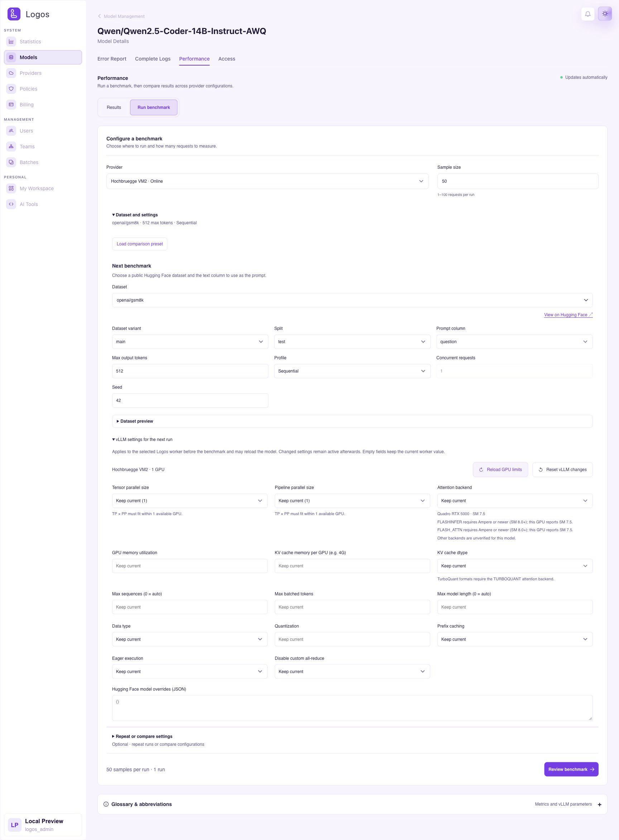
Task: Click the Models sidebar chip icon
Action: pyautogui.click(x=11, y=57)
